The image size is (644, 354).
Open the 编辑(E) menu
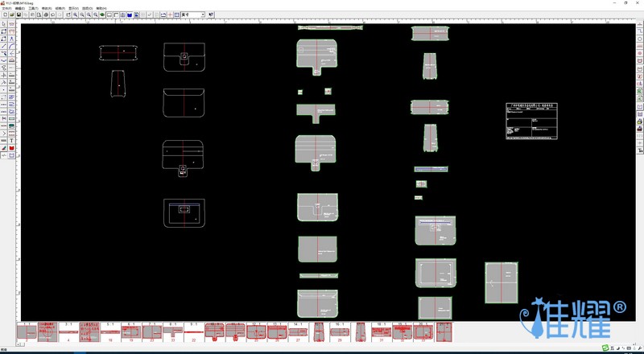19,8
